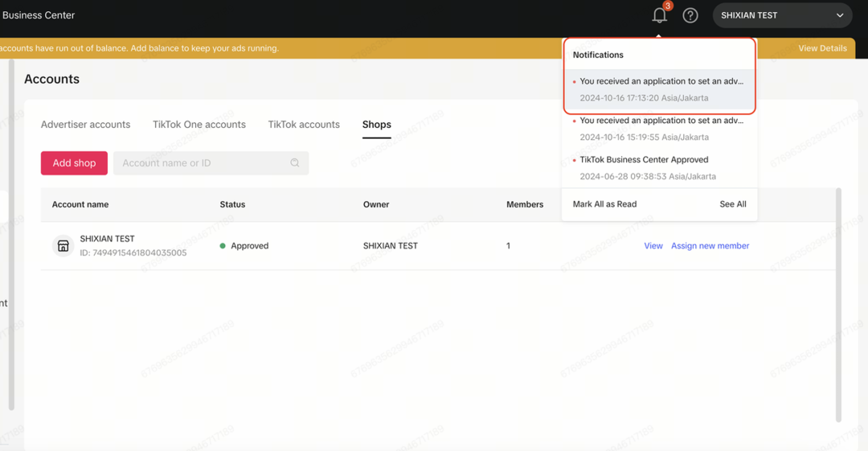This screenshot has width=868, height=451.
Task: Open the 15:19:55 application notification
Action: (659, 129)
